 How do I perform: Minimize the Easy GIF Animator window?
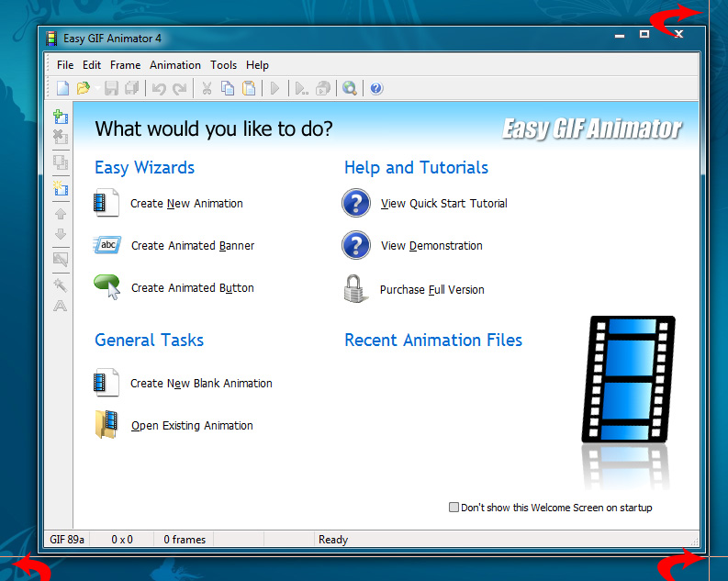(x=620, y=35)
